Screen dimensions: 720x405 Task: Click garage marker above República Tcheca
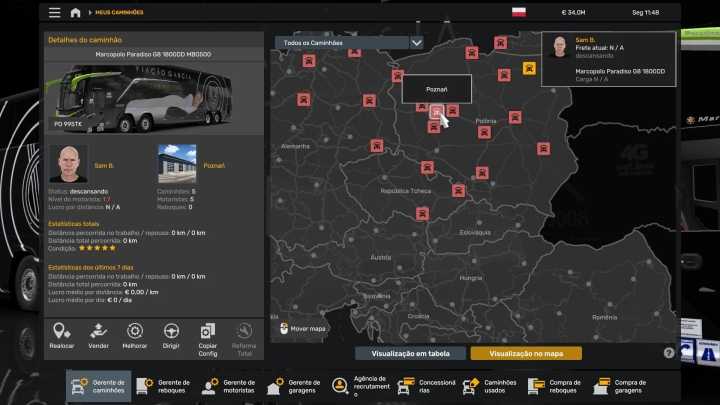pos(428,167)
